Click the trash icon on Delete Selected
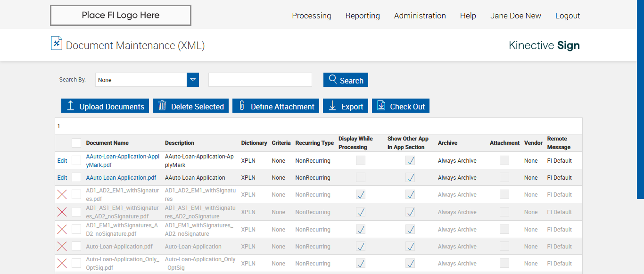The image size is (644, 274). click(x=162, y=106)
